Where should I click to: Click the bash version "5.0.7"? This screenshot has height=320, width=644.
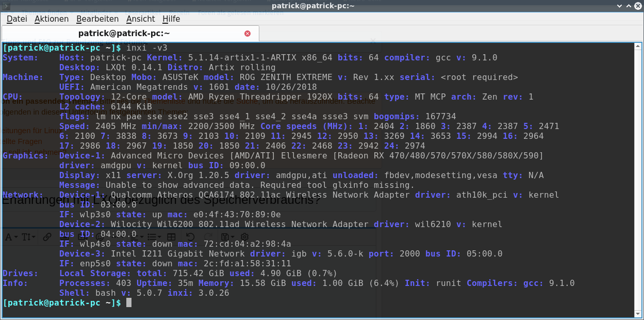click(150, 293)
